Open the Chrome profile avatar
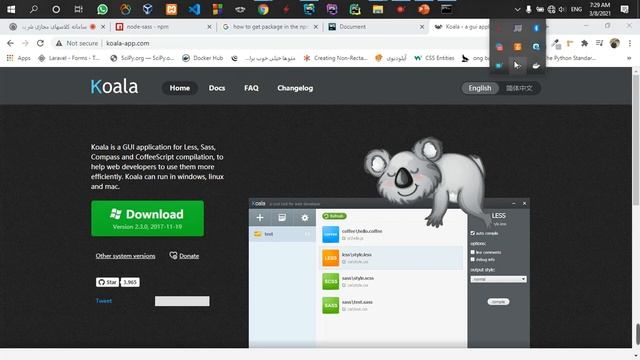 pos(614,43)
